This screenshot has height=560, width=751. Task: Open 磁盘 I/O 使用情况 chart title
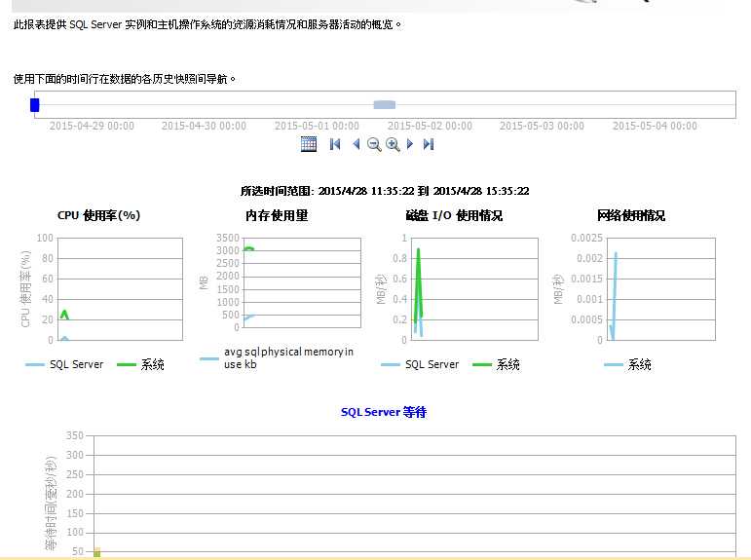(454, 215)
